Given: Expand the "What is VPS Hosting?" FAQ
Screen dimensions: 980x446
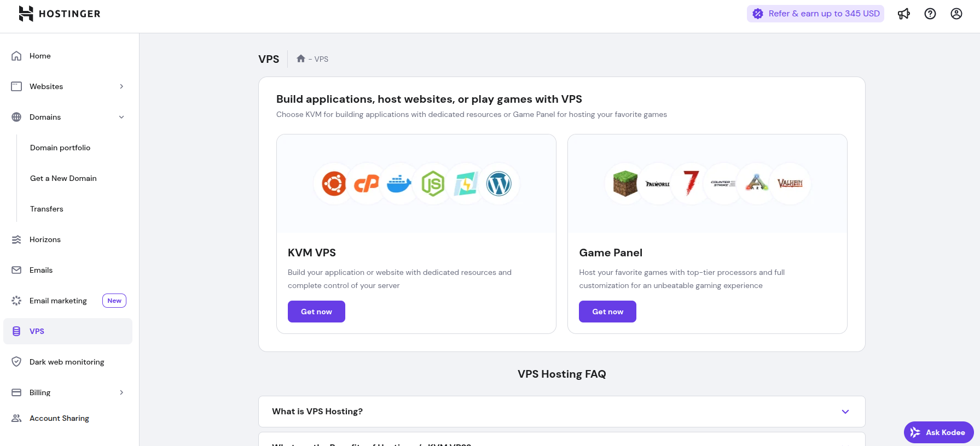Looking at the screenshot, I should 561,412.
